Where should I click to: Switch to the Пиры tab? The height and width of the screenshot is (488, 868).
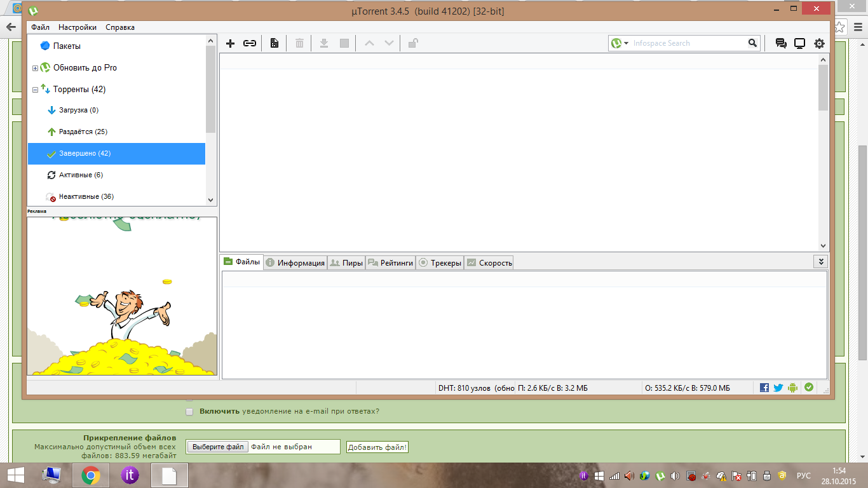pyautogui.click(x=346, y=263)
